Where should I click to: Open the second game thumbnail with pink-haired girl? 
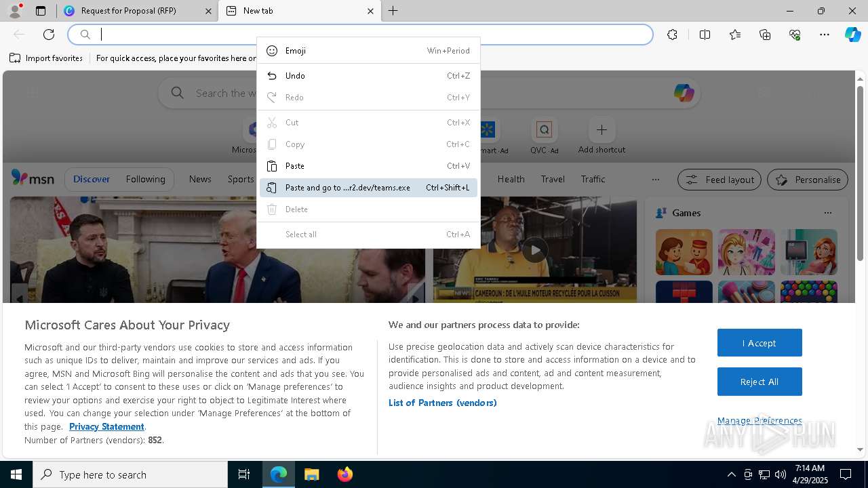(x=746, y=252)
